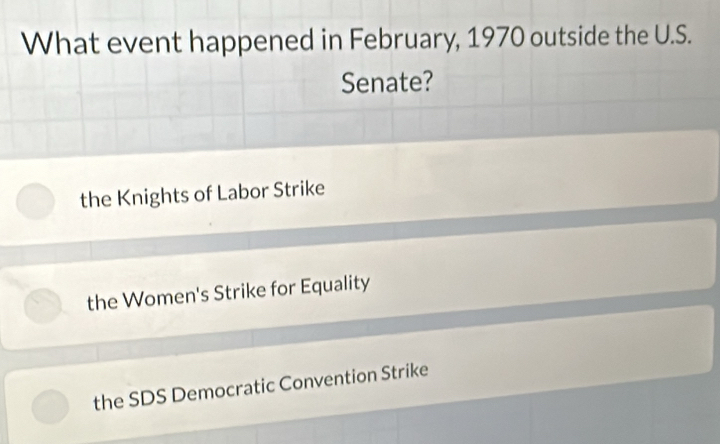Viewport: 720px width, 444px height.
Task: Click the 'the Knights of Labor Strike' answer text
Action: coord(202,192)
